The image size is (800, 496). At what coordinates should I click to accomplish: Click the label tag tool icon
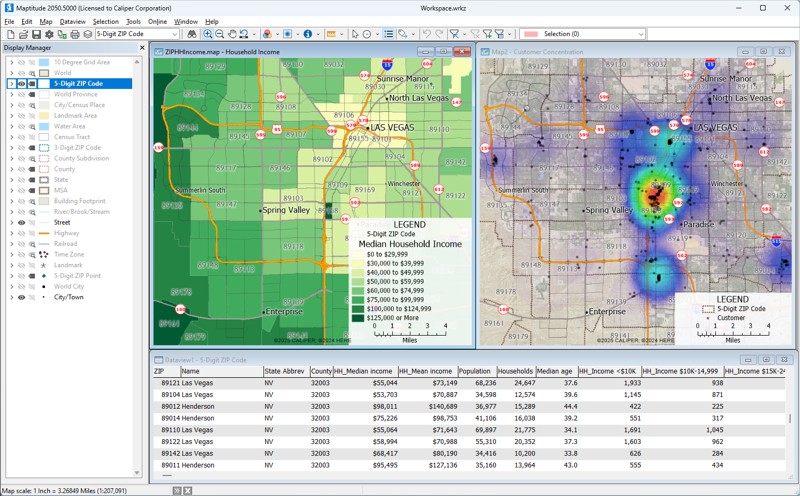(x=403, y=34)
